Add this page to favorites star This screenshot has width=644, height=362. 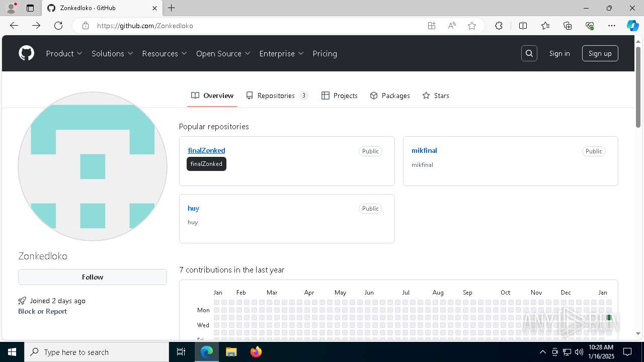(x=472, y=26)
